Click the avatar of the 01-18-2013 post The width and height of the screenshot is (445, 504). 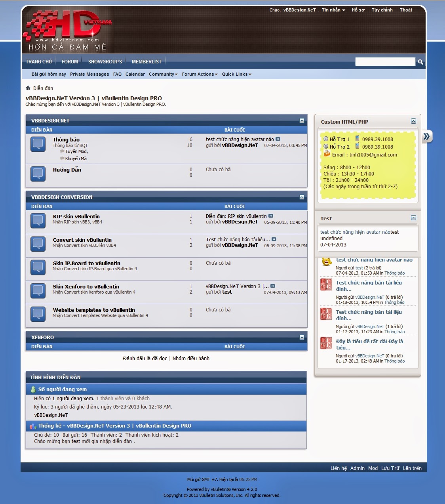pyautogui.click(x=326, y=285)
